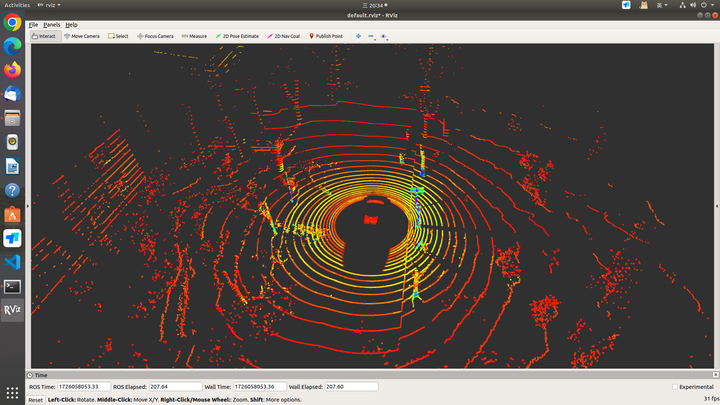This screenshot has width=720, height=405.
Task: Select the Interact tool
Action: click(44, 36)
